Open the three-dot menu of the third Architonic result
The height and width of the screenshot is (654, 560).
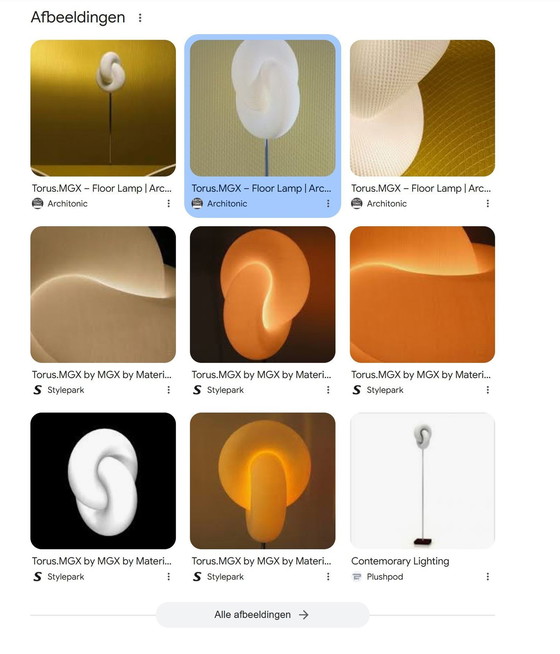487,204
